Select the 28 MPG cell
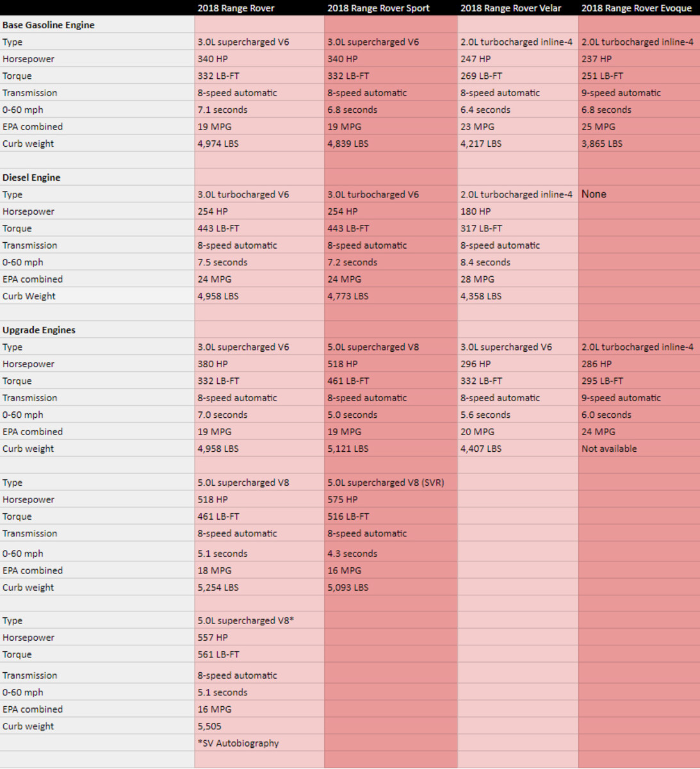The height and width of the screenshot is (769, 700). (x=477, y=279)
